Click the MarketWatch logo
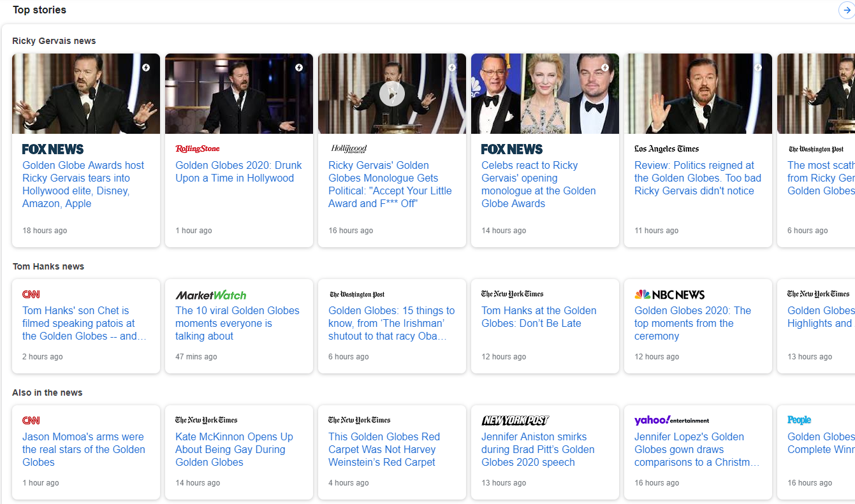The width and height of the screenshot is (855, 504). [211, 295]
